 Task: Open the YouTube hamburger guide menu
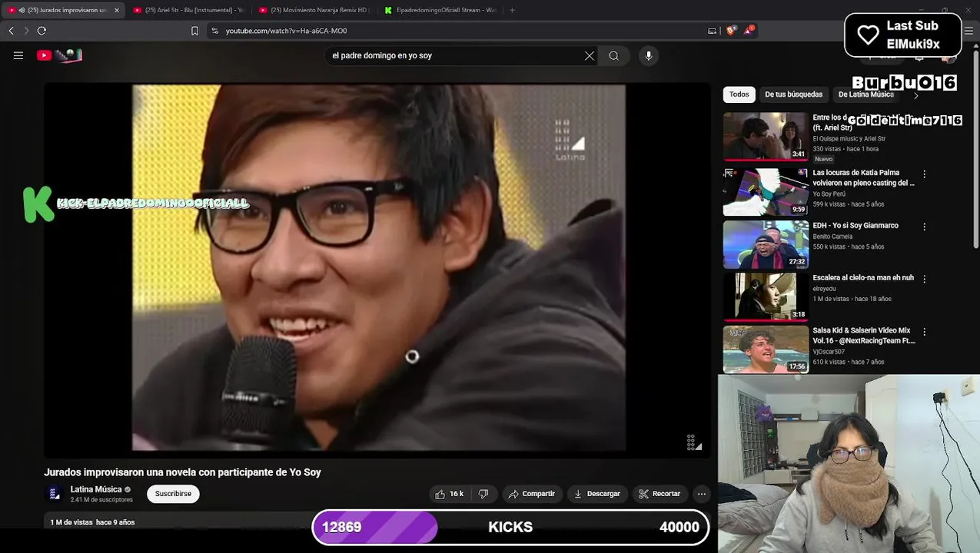tap(18, 55)
